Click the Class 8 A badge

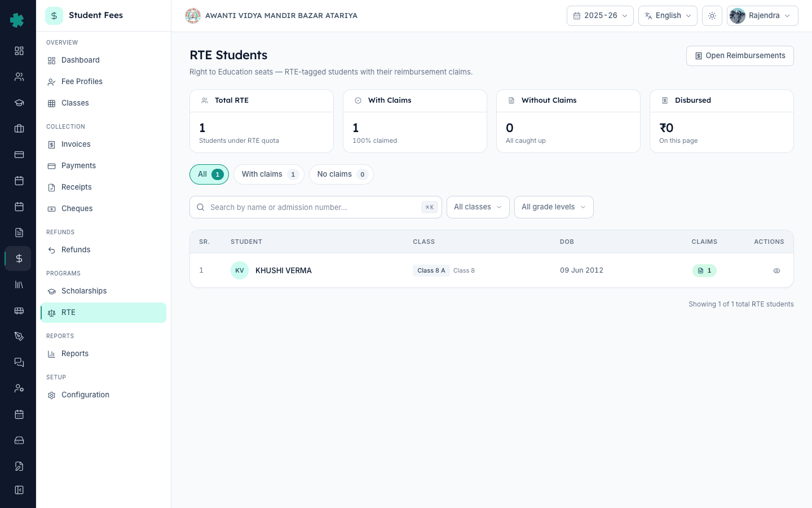coord(431,271)
